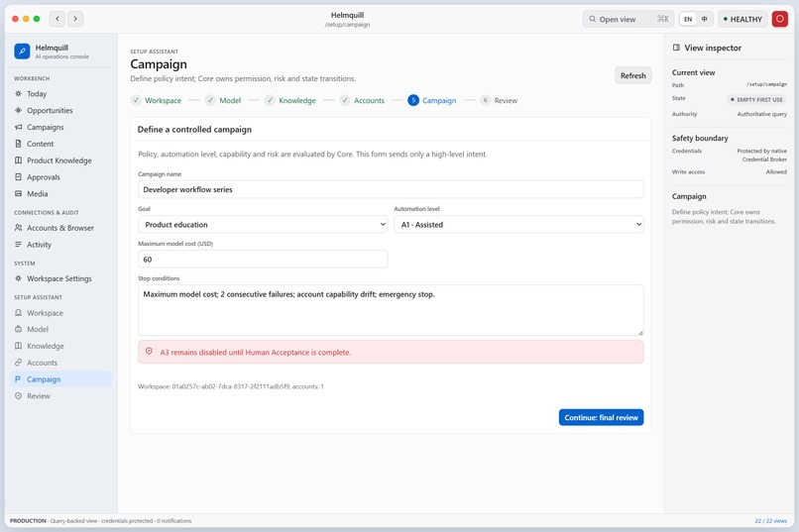Screen dimensions: 799x532
Task: Select the Model step in the stepper
Action: coord(223,100)
